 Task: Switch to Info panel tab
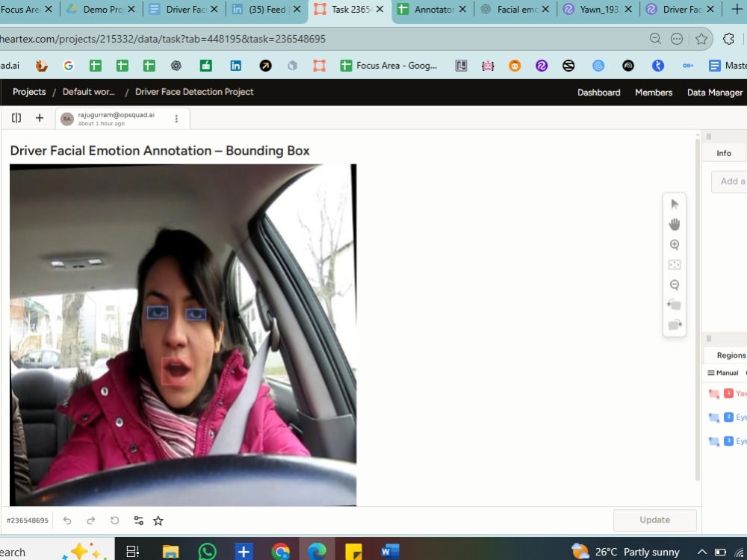pos(724,153)
